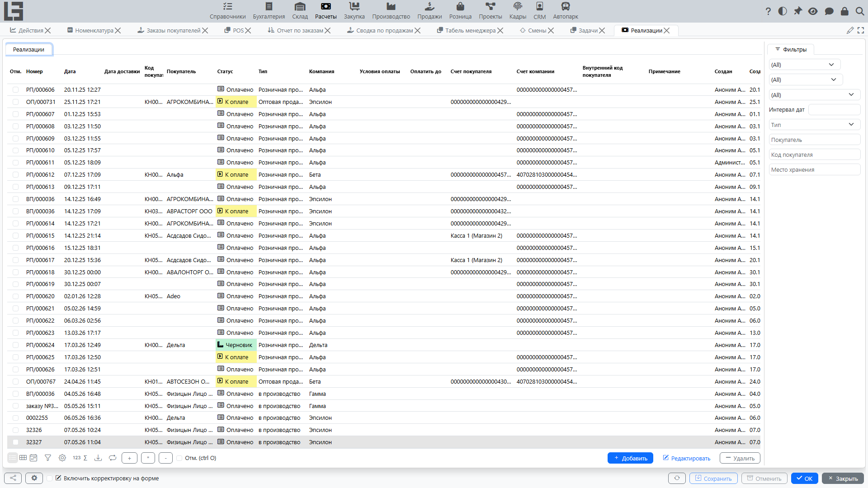Image resolution: width=868 pixels, height=488 pixels.
Task: Click the Закрыть button
Action: (843, 479)
